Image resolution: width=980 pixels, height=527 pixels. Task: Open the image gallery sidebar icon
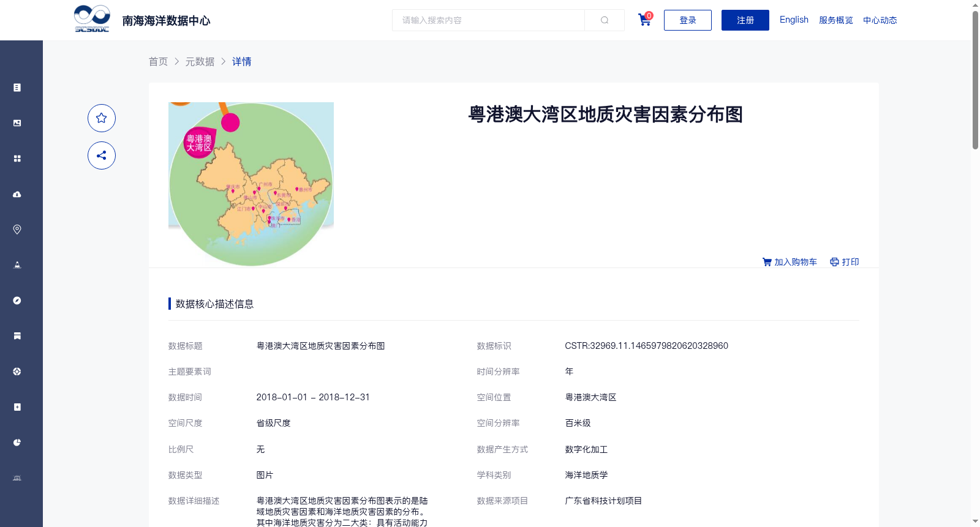tap(17, 123)
